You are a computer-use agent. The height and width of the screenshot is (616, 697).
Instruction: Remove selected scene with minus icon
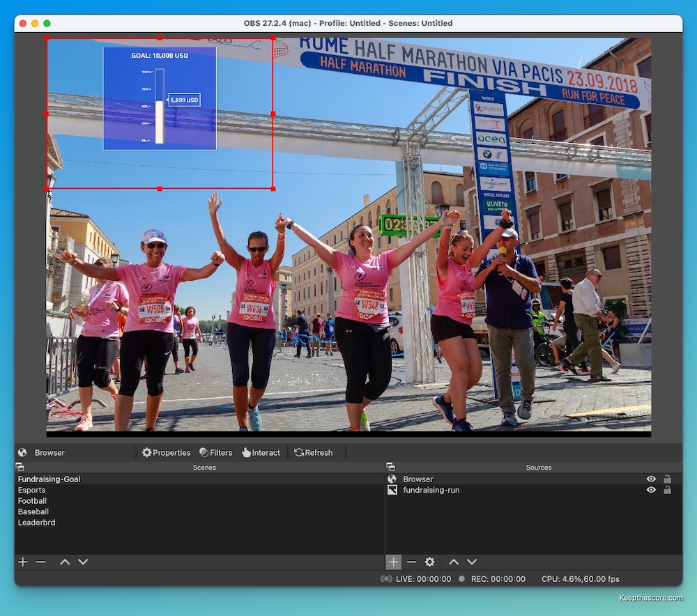coord(41,562)
